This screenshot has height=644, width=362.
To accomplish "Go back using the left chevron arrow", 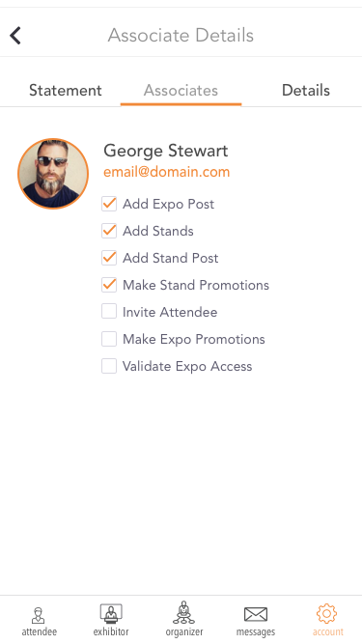I will pos(15,36).
